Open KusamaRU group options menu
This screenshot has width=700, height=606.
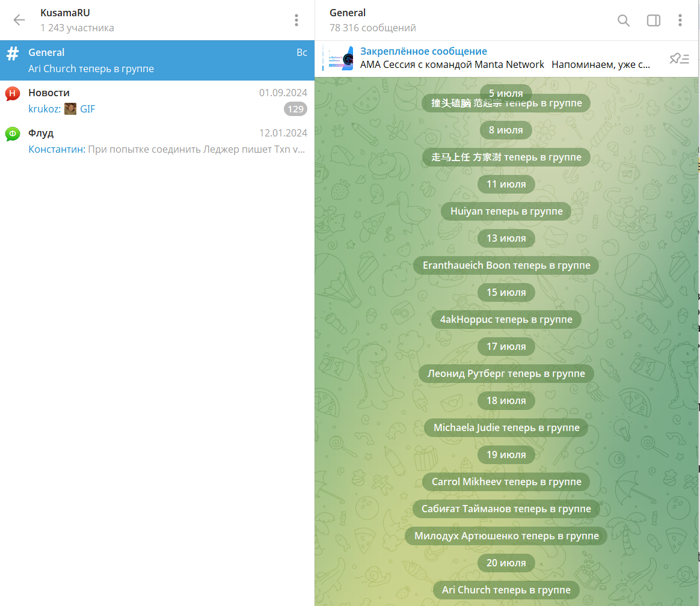(296, 20)
